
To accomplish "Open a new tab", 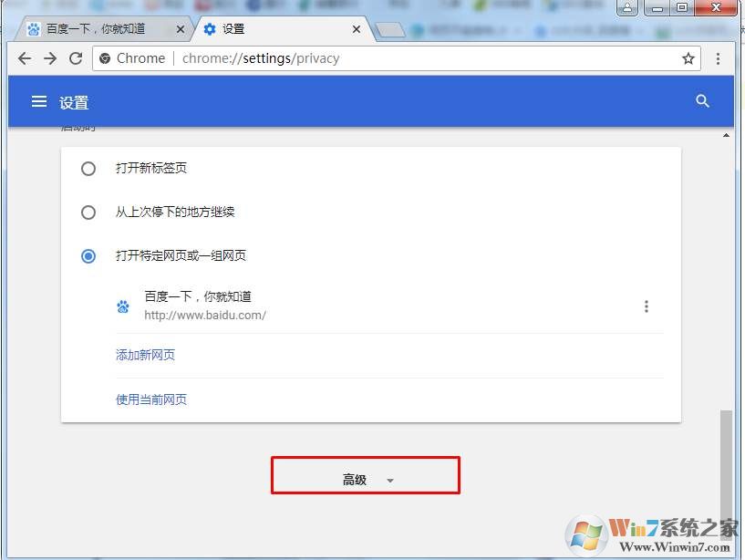I will [390, 30].
